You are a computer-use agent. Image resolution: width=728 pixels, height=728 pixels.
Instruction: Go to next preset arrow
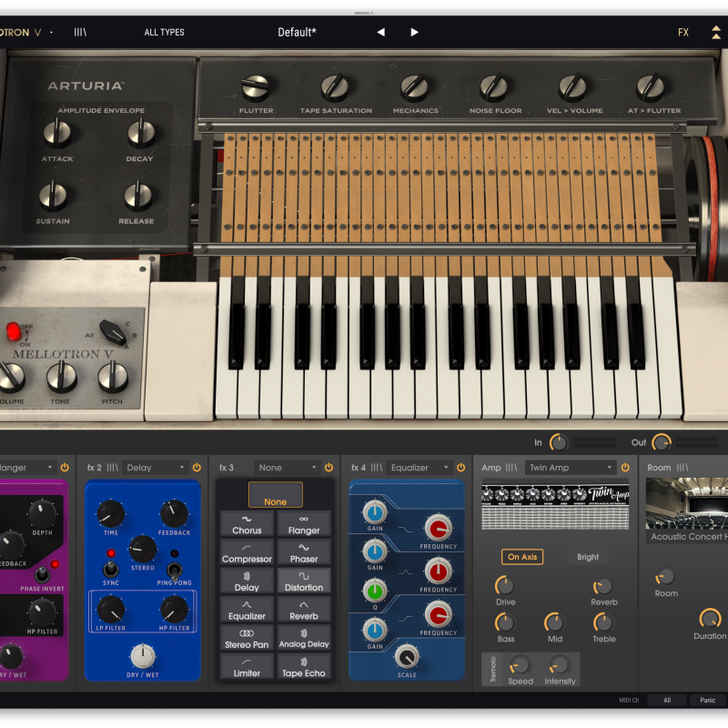pyautogui.click(x=414, y=32)
